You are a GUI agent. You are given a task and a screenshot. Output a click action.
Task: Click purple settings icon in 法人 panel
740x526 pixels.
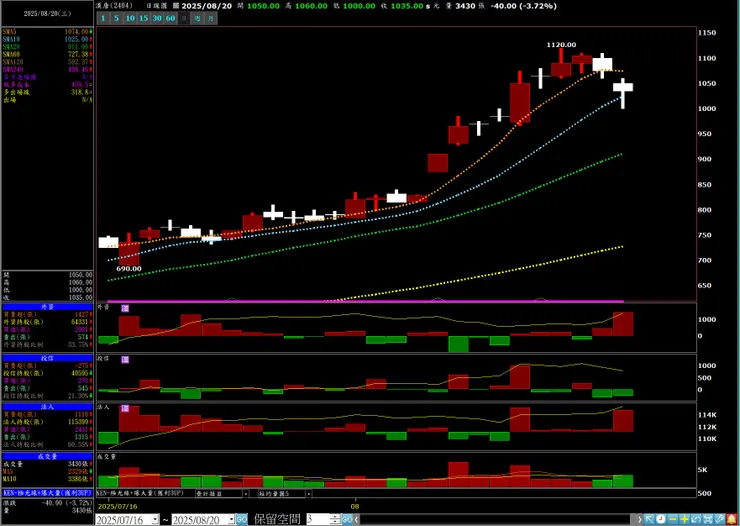pos(125,408)
